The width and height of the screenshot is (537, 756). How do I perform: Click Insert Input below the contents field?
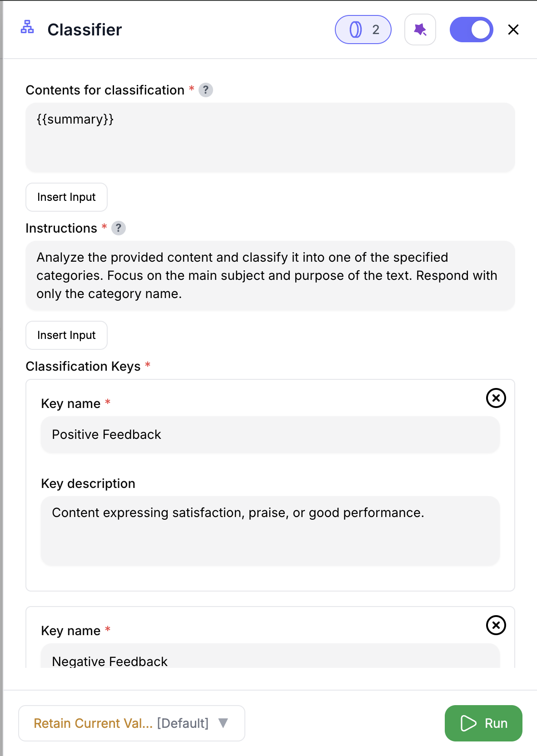coord(66,197)
